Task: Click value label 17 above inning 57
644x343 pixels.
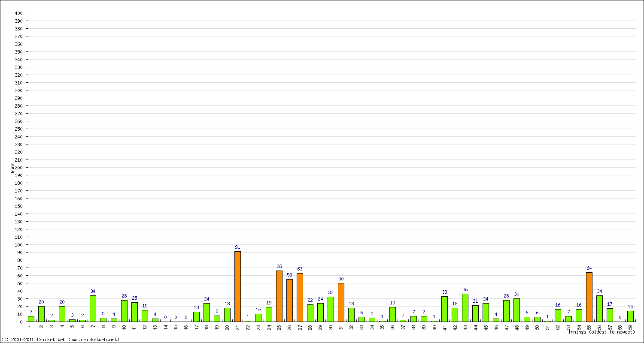Action: (610, 304)
